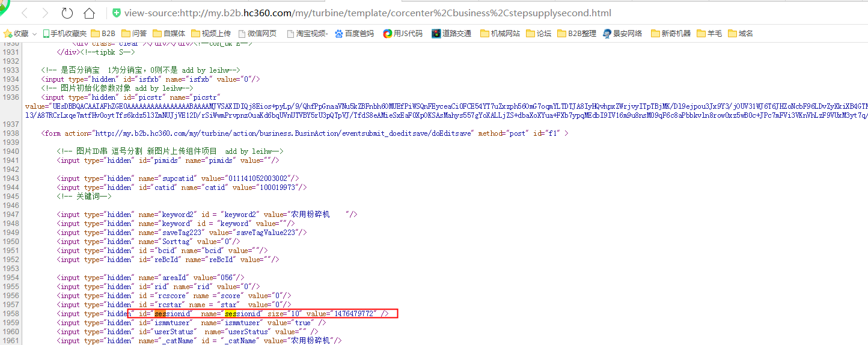Open the 手机收藏夹 bookmark
This screenshot has width=868, height=345.
[64, 34]
